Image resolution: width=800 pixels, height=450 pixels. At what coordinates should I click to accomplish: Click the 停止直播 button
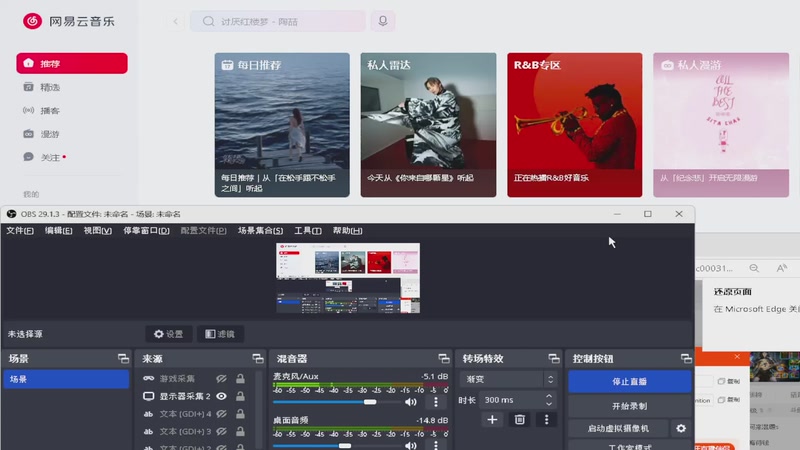[630, 382]
